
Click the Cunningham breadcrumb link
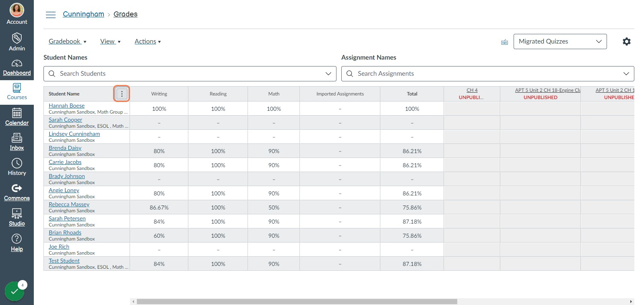pyautogui.click(x=83, y=14)
